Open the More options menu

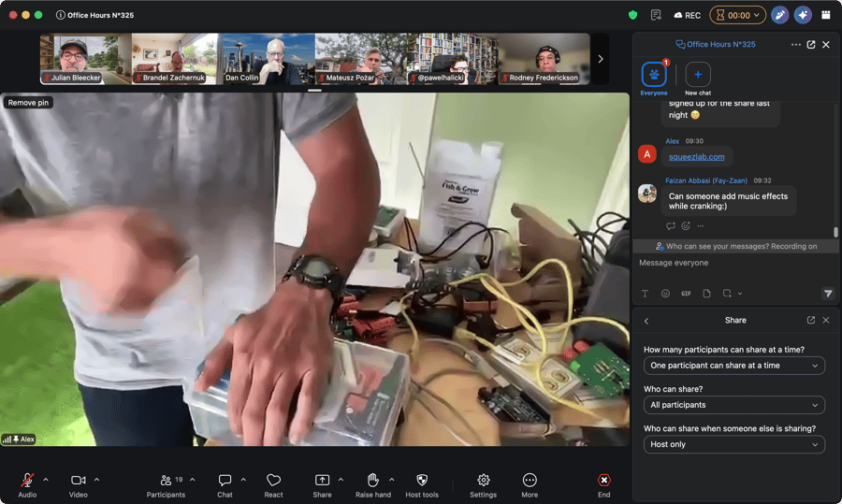click(530, 484)
